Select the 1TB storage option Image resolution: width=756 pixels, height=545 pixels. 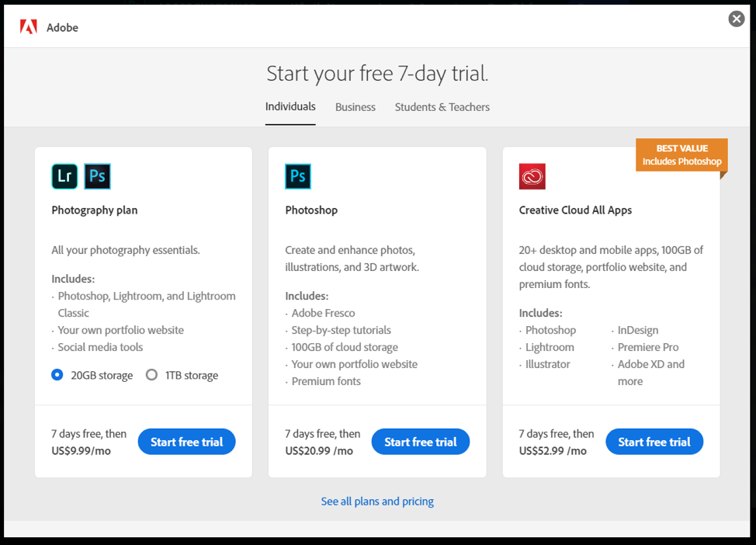pos(151,375)
